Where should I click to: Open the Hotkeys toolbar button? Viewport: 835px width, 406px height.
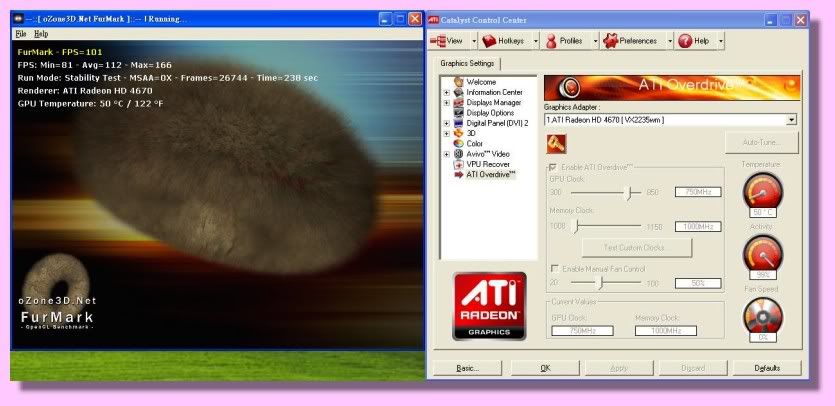click(x=504, y=41)
